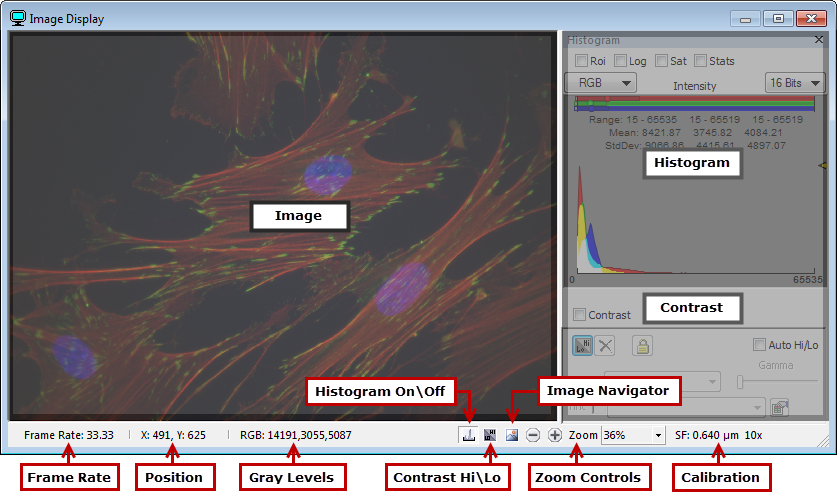Close the Histogram panel
Image resolution: width=837 pixels, height=503 pixels.
[819, 40]
